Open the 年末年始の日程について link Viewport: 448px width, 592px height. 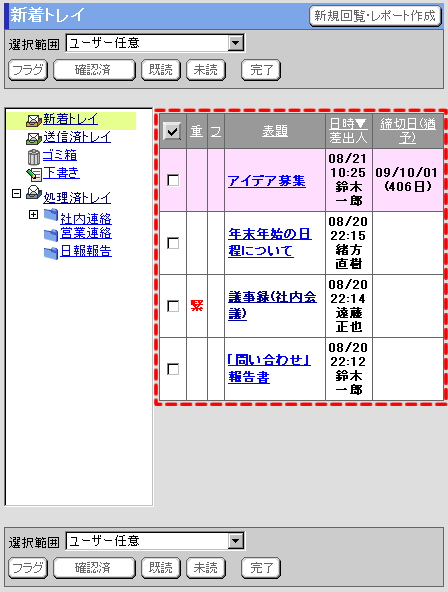pos(269,242)
